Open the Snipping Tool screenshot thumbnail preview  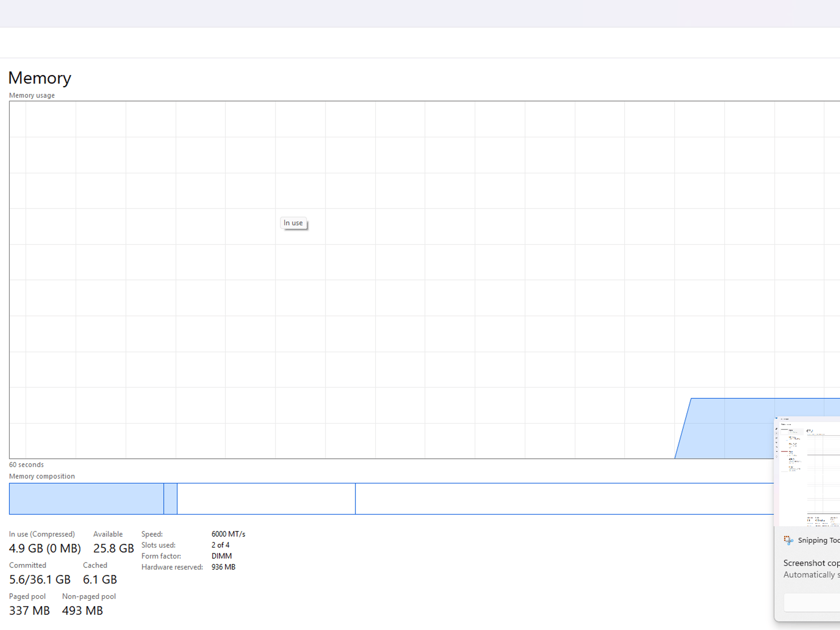[x=807, y=472]
